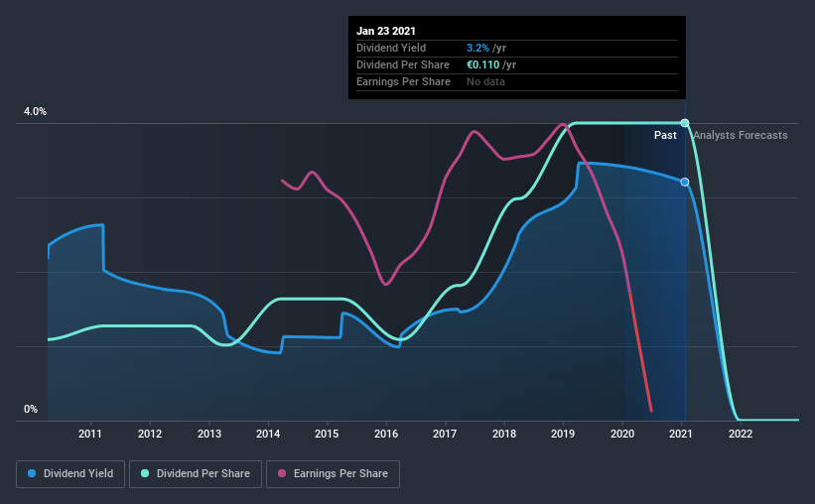Click the 2022 label on the x-axis
Screen dimensions: 815x504
[741, 434]
